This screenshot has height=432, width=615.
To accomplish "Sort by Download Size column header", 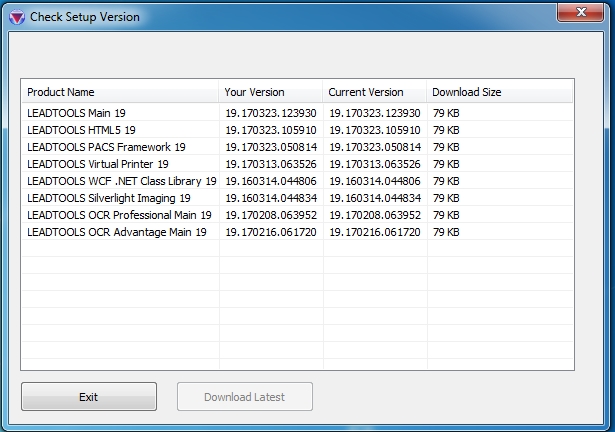I will pyautogui.click(x=500, y=92).
